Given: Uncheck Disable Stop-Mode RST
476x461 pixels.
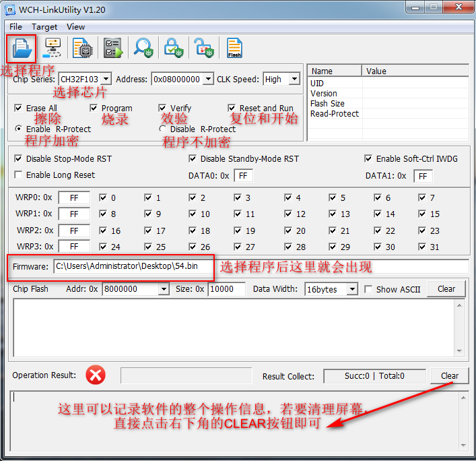Looking at the screenshot, I should click(x=18, y=158).
